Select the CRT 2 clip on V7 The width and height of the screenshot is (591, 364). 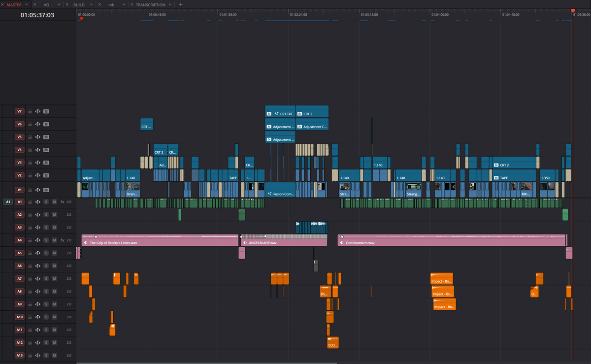click(x=312, y=111)
